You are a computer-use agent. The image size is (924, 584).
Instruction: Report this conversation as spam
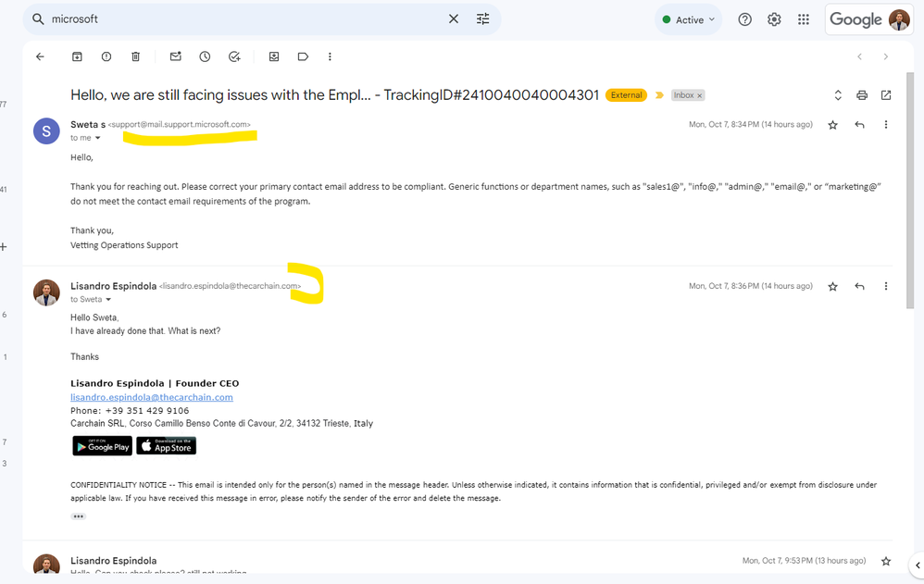click(x=106, y=56)
